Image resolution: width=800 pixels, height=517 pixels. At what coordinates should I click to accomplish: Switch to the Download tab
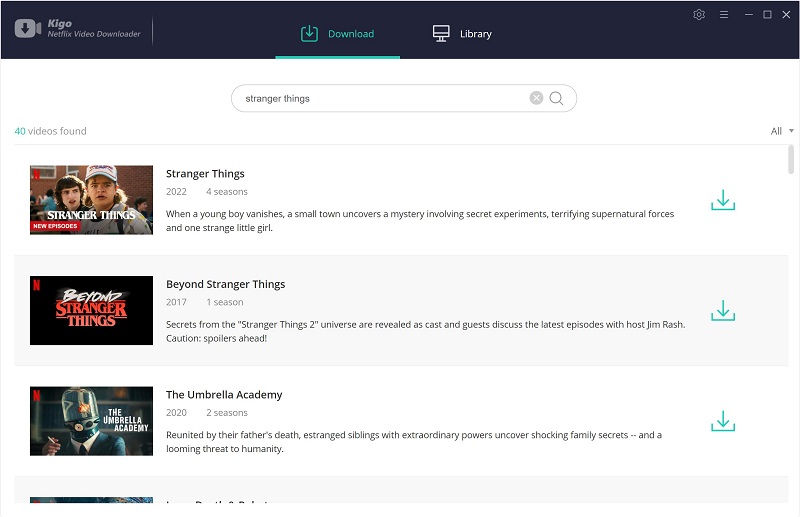click(337, 34)
